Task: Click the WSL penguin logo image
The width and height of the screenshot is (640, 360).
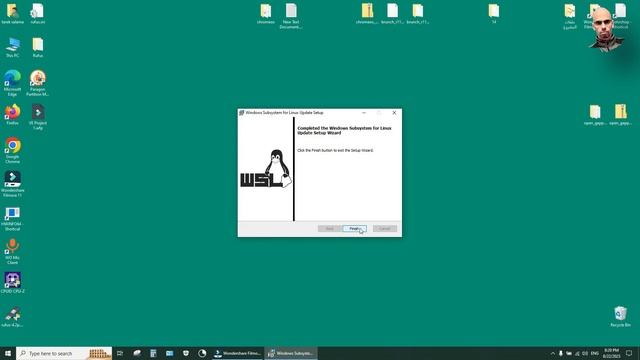Action: [x=266, y=169]
